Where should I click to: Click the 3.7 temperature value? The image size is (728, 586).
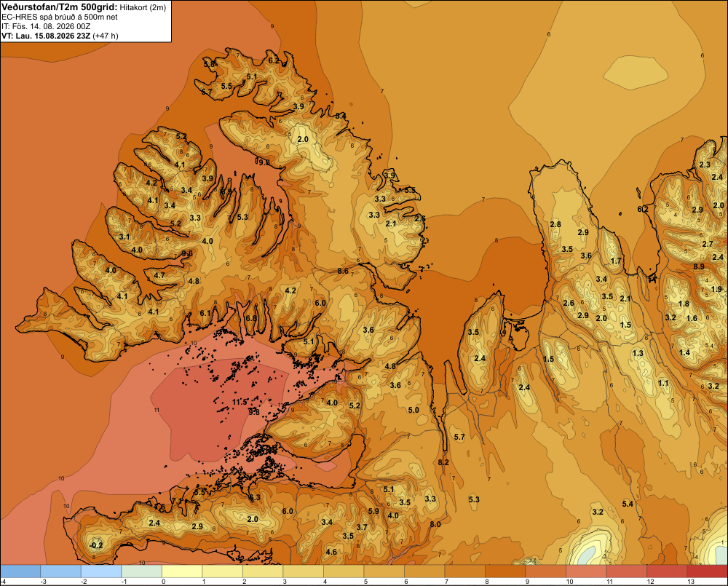coord(362,527)
